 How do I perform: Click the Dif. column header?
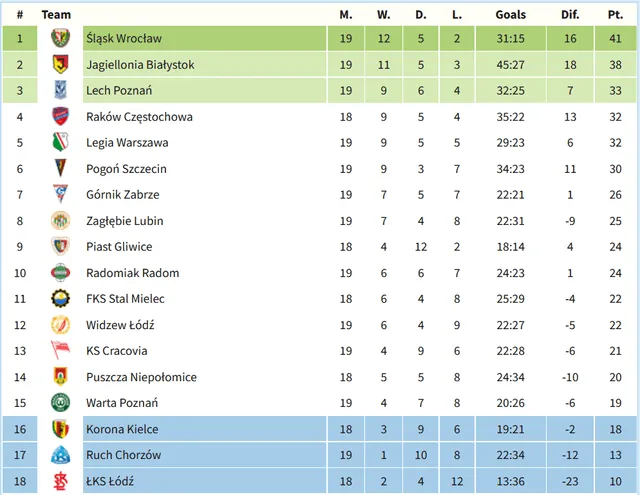click(x=570, y=14)
